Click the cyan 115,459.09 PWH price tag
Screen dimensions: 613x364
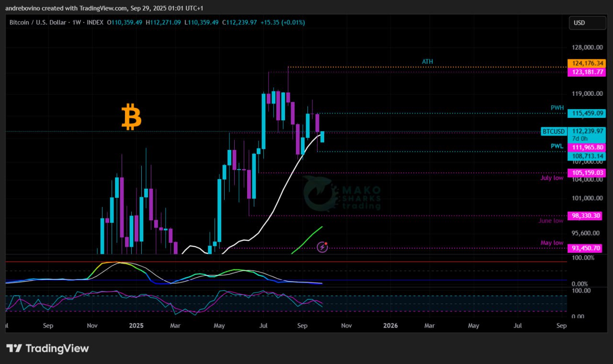click(x=586, y=114)
